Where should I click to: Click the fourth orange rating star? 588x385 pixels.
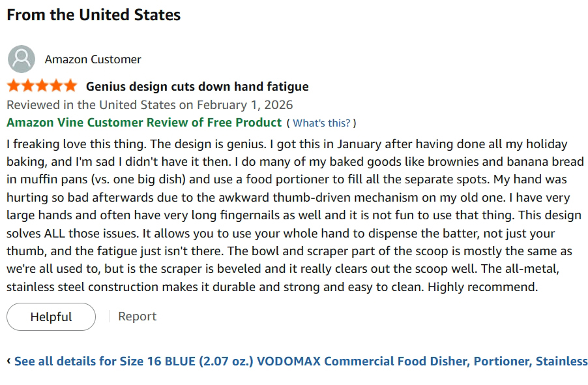tap(56, 86)
